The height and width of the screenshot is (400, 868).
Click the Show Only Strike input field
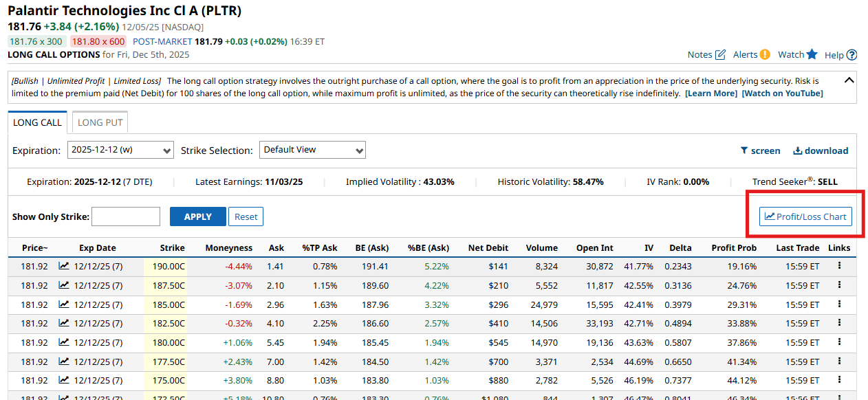tap(125, 216)
